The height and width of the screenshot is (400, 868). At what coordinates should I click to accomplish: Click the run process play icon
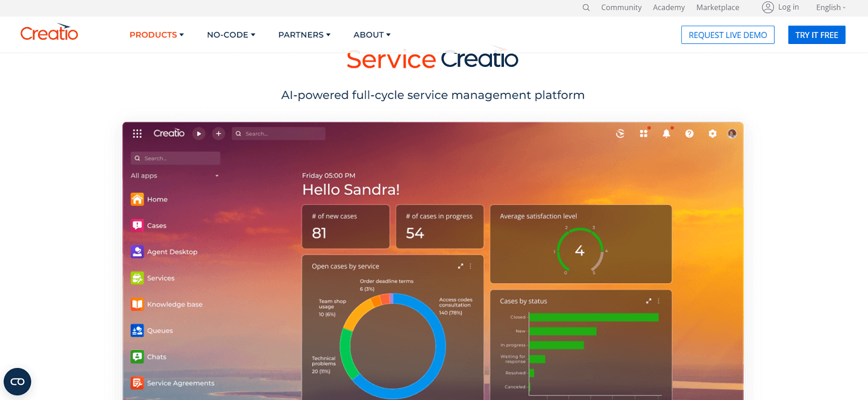(x=199, y=134)
